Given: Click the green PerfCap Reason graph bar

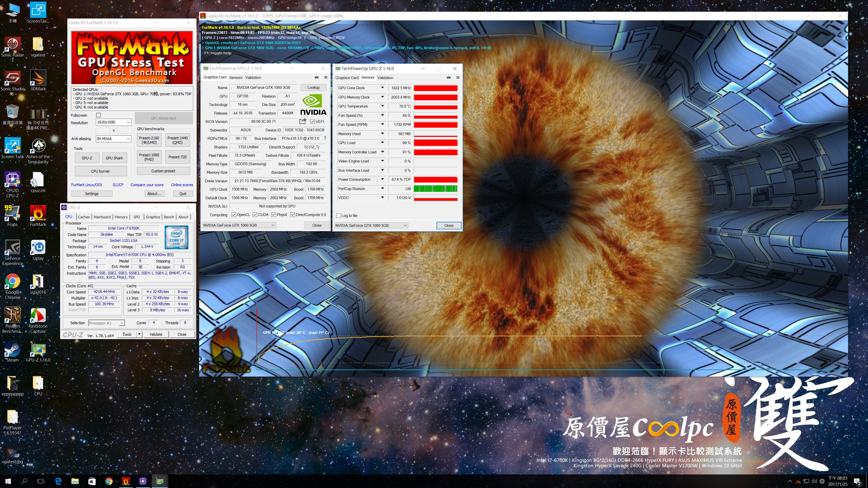Looking at the screenshot, I should (435, 189).
